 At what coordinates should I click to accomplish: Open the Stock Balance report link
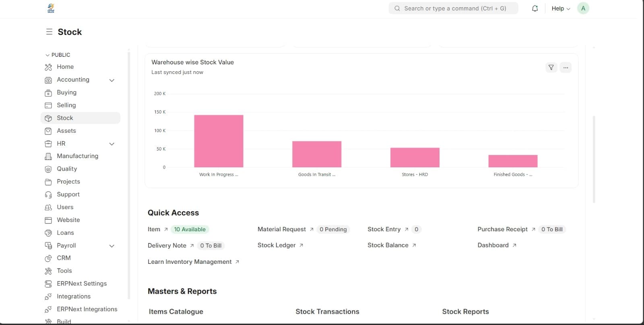coord(388,245)
